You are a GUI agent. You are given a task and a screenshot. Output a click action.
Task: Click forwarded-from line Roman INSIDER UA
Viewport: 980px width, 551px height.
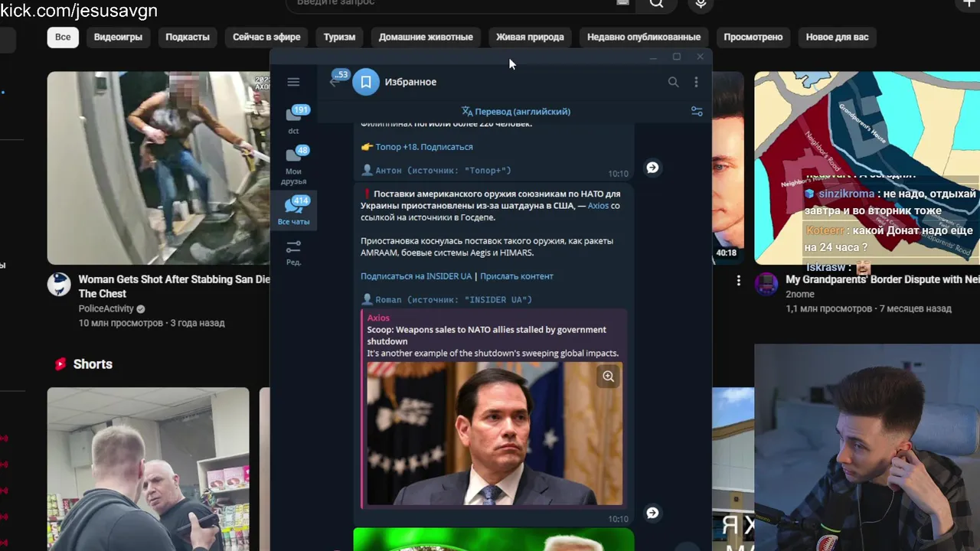coord(446,300)
